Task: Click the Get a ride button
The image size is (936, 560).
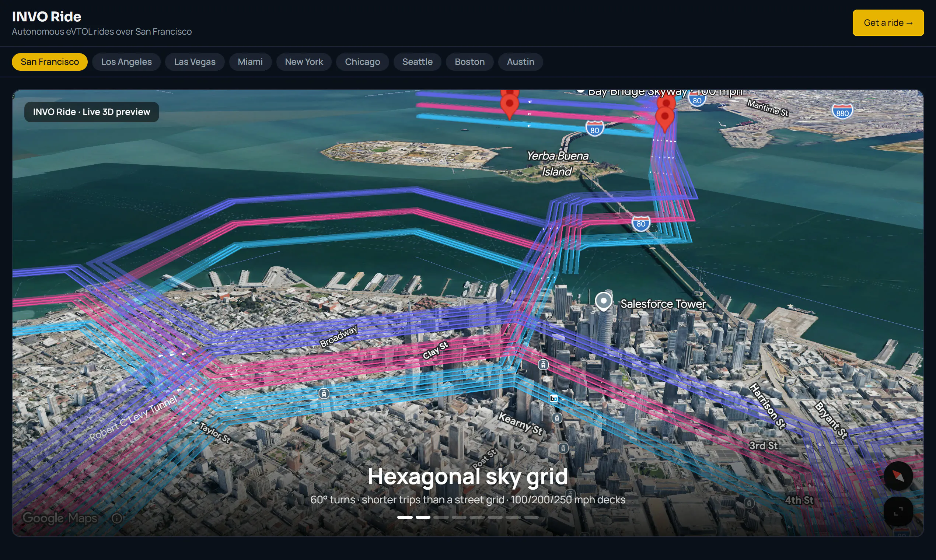Action: [x=888, y=23]
